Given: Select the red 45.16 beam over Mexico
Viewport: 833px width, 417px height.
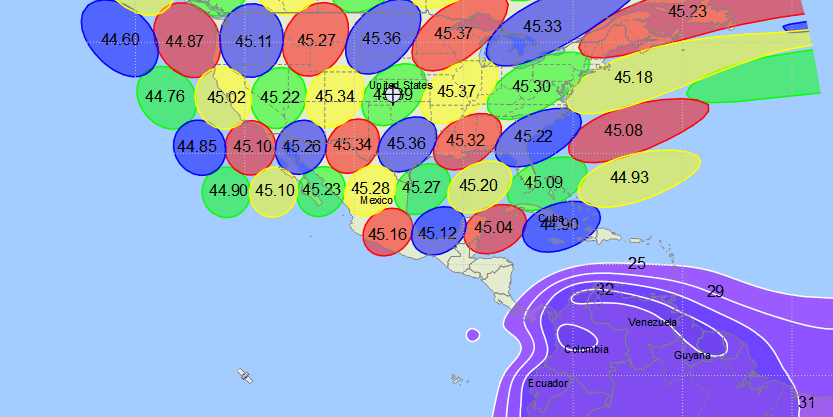Looking at the screenshot, I should click(387, 234).
